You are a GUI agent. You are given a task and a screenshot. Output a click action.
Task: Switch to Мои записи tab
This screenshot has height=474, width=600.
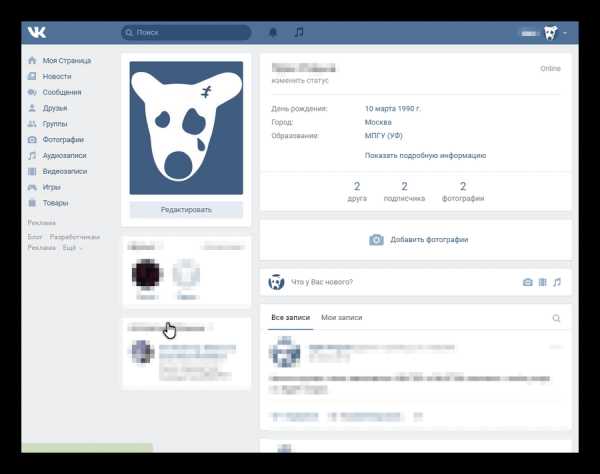click(341, 318)
